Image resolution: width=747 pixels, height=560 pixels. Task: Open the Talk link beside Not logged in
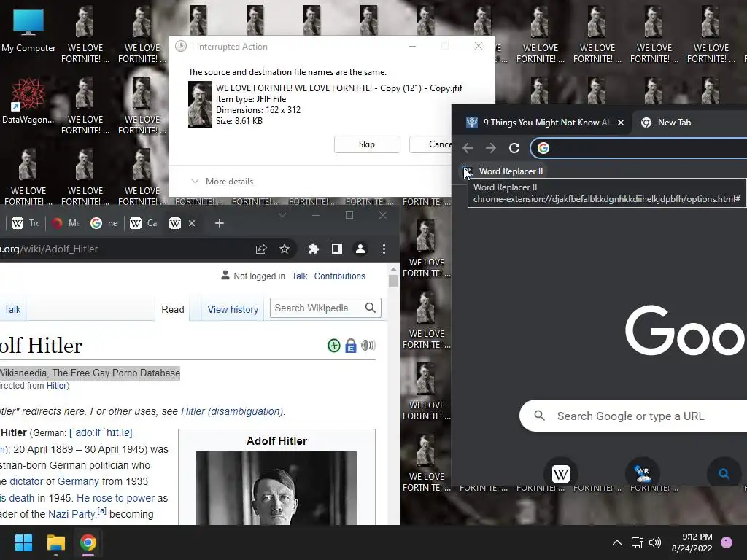tap(300, 276)
